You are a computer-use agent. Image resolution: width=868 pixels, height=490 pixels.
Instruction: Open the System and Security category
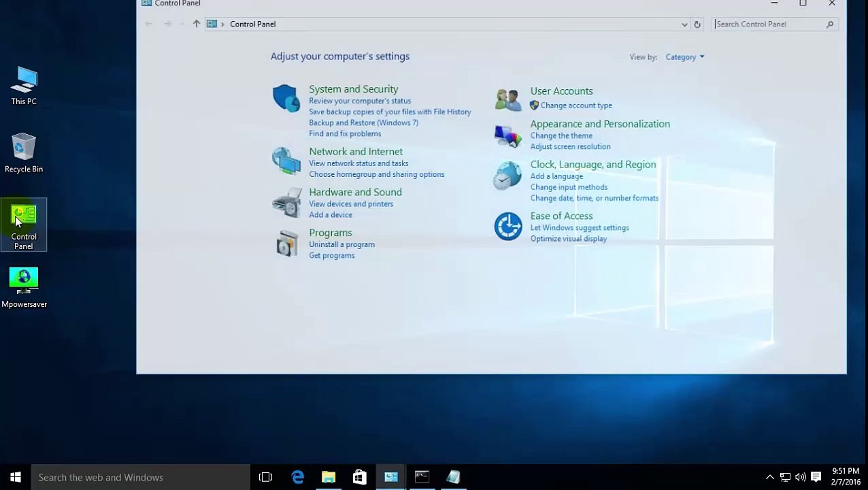pyautogui.click(x=353, y=89)
